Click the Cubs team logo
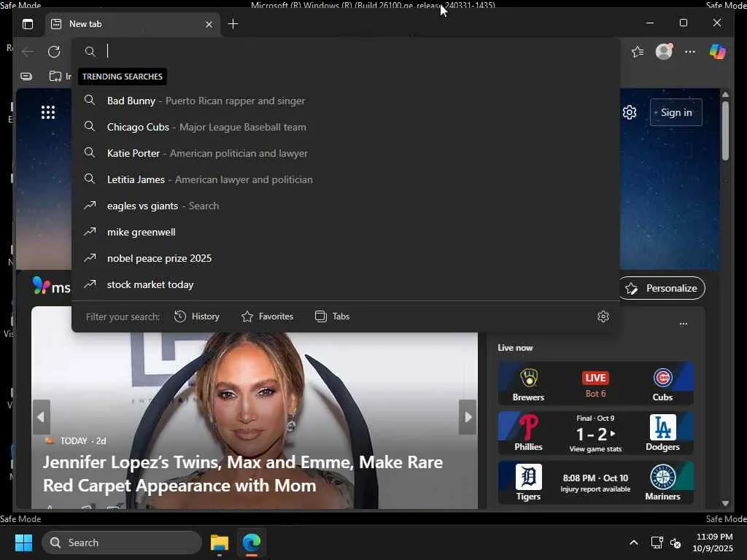Image resolution: width=747 pixels, height=560 pixels. click(x=662, y=378)
